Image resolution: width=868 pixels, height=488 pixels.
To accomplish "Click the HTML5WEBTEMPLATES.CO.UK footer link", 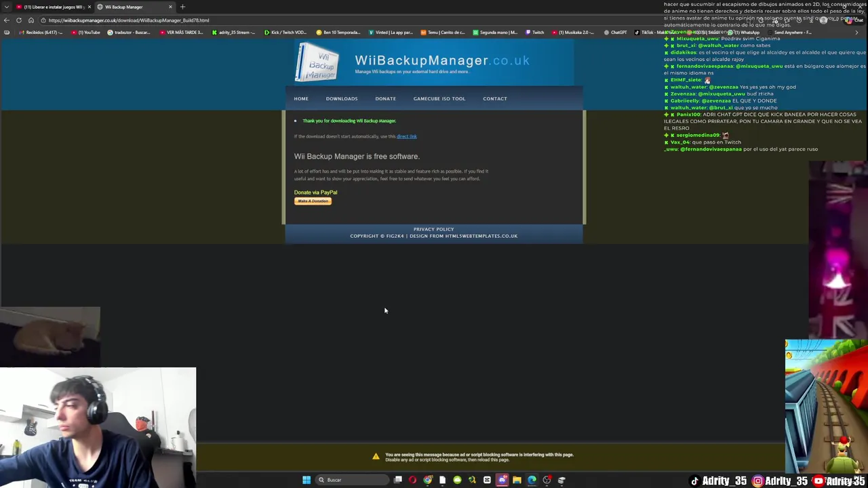I will click(481, 236).
